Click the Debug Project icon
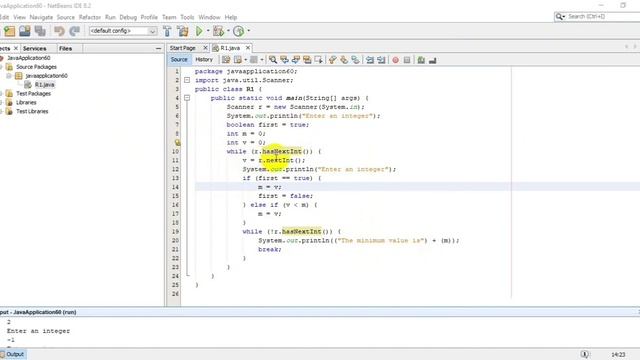The height and width of the screenshot is (360, 640). click(218, 31)
